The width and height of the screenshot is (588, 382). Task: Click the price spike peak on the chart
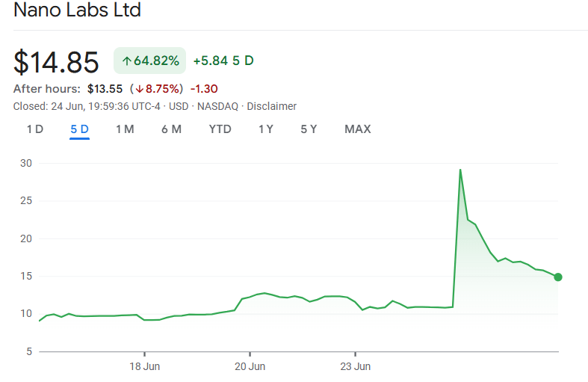[x=460, y=170]
